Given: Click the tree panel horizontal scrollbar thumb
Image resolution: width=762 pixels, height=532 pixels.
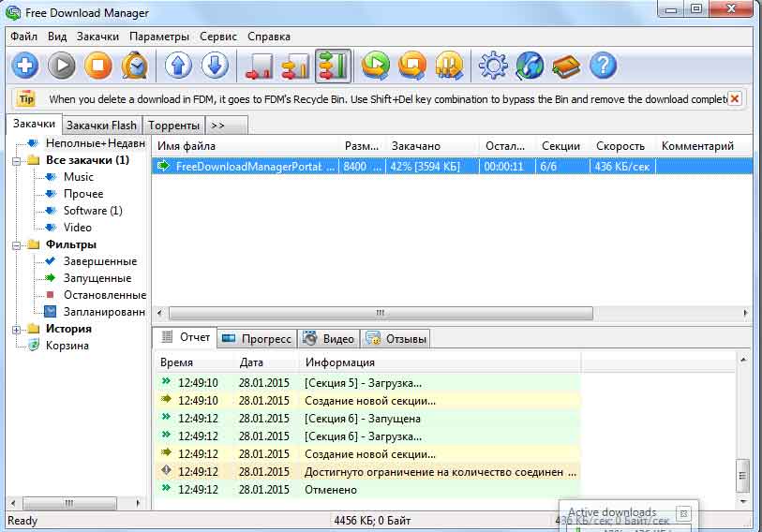Looking at the screenshot, I should (69, 503).
